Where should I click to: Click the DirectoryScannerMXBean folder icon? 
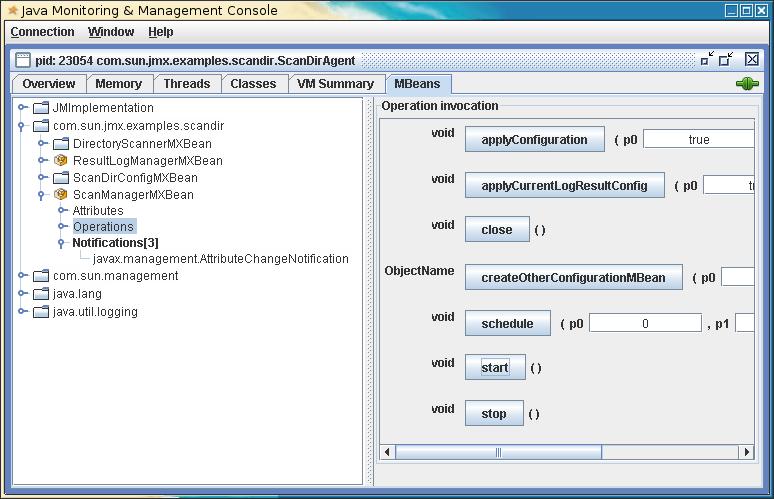pyautogui.click(x=60, y=144)
